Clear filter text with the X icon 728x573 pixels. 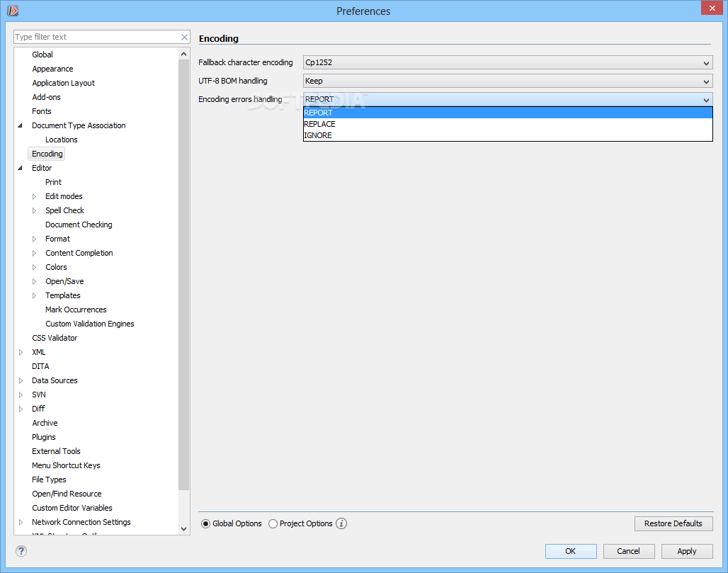point(184,37)
